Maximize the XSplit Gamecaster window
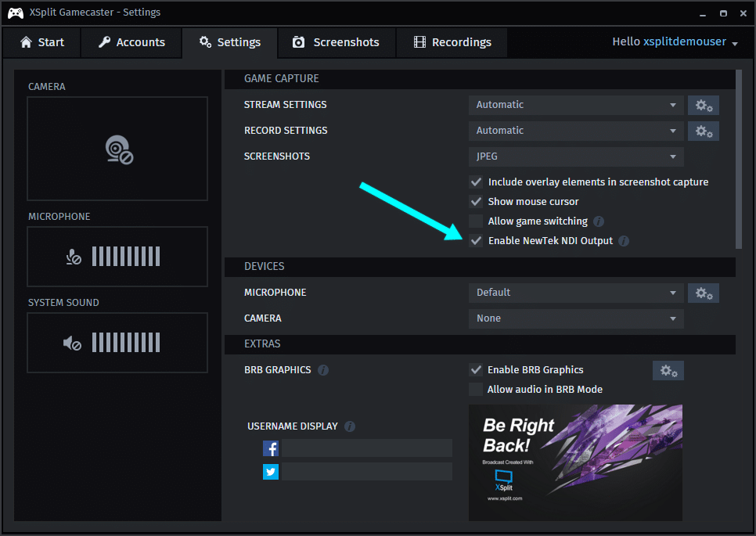Viewport: 756px width, 536px height. 723,13
